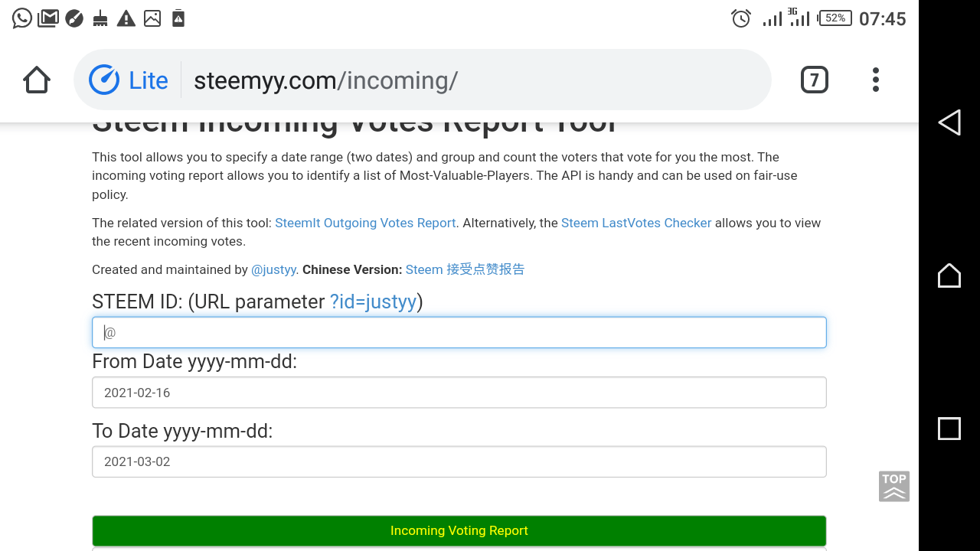
Task: Tap the Android home navigation button
Action: coord(949,275)
